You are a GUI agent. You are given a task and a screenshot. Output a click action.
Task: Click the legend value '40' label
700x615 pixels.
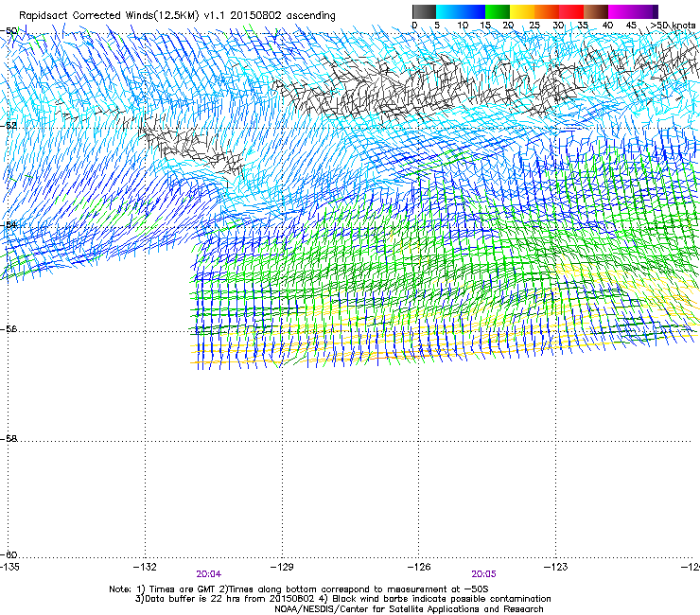pyautogui.click(x=607, y=26)
